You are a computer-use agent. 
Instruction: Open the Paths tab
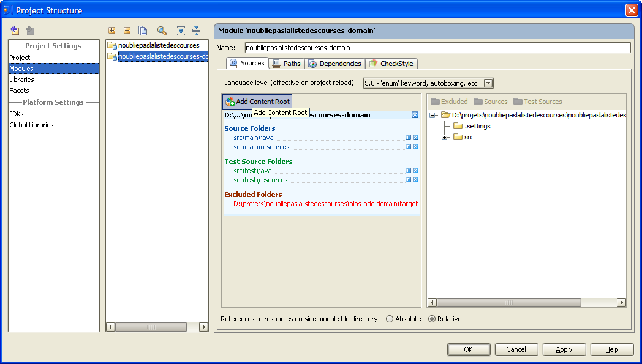(287, 64)
